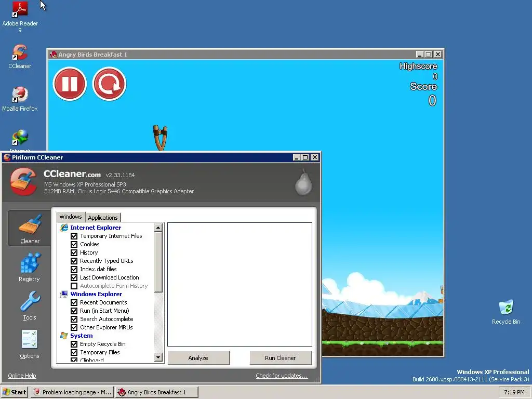This screenshot has height=399, width=532.
Task: Open the Cleaner section in CCleaner sidebar
Action: click(x=30, y=228)
